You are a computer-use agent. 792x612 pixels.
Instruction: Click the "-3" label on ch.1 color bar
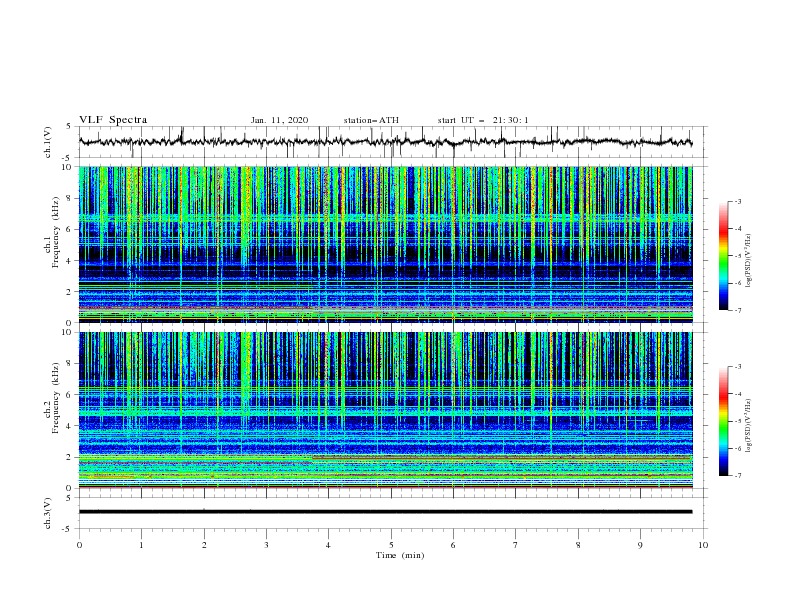click(737, 201)
